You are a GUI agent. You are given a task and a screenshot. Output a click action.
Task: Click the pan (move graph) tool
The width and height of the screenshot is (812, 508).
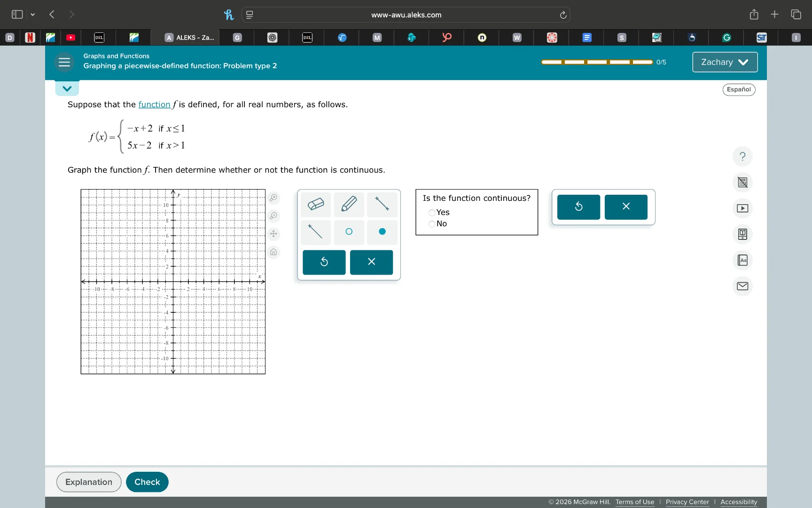274,234
